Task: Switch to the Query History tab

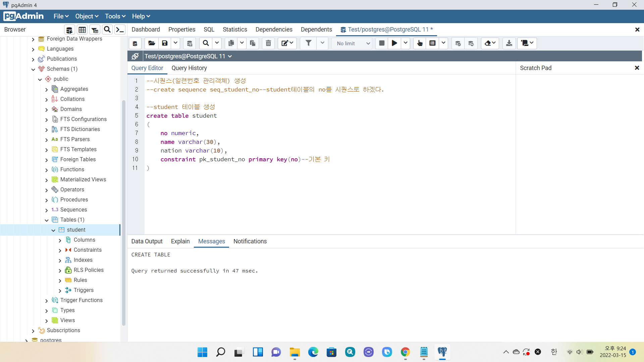Action: (x=189, y=68)
